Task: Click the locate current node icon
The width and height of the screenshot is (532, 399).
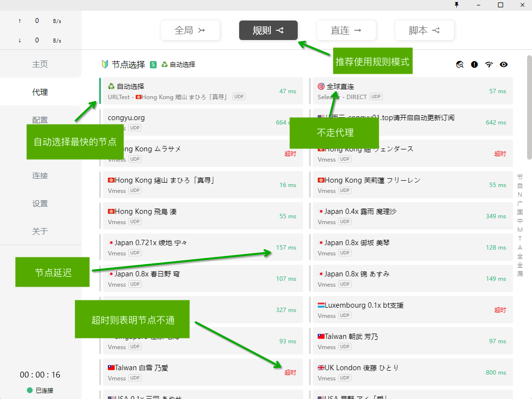Action: point(460,64)
